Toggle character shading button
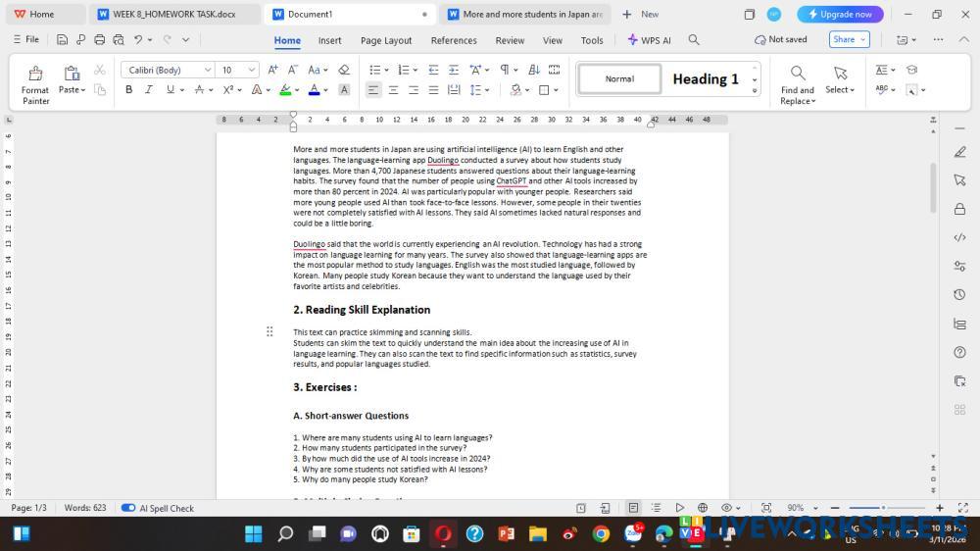Viewport: 980px width, 551px height. 344,89
